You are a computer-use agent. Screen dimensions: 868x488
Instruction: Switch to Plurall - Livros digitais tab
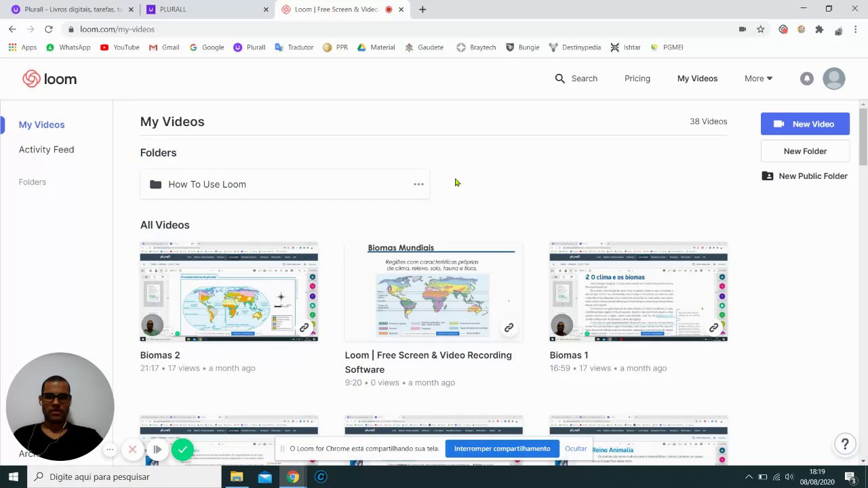point(73,9)
